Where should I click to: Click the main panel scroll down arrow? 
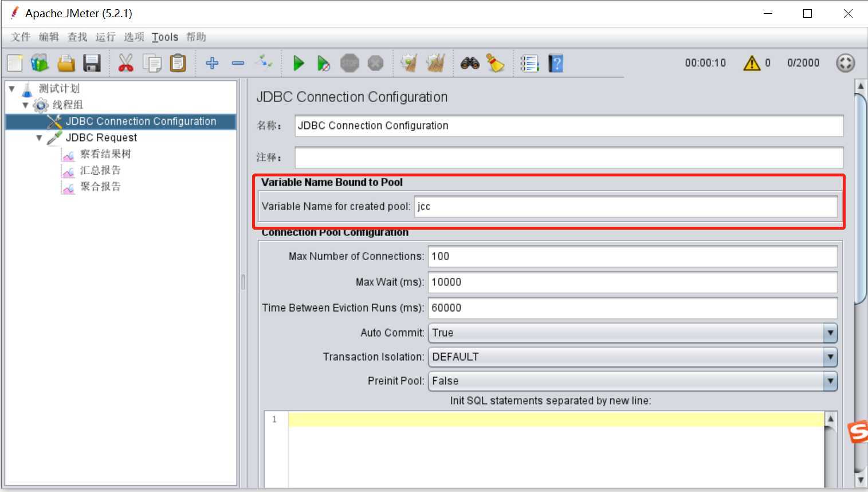tap(861, 479)
